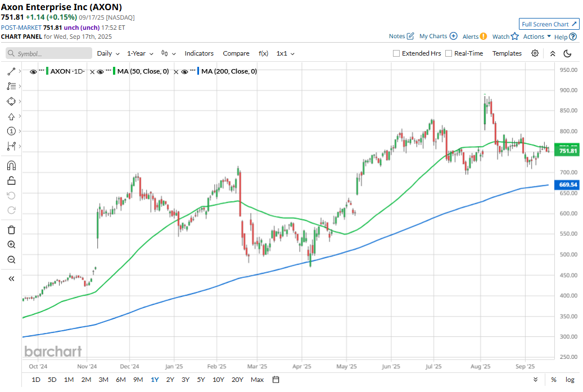This screenshot has width=583, height=392.
Task: Open the Actions dropdown menu
Action: 537,37
